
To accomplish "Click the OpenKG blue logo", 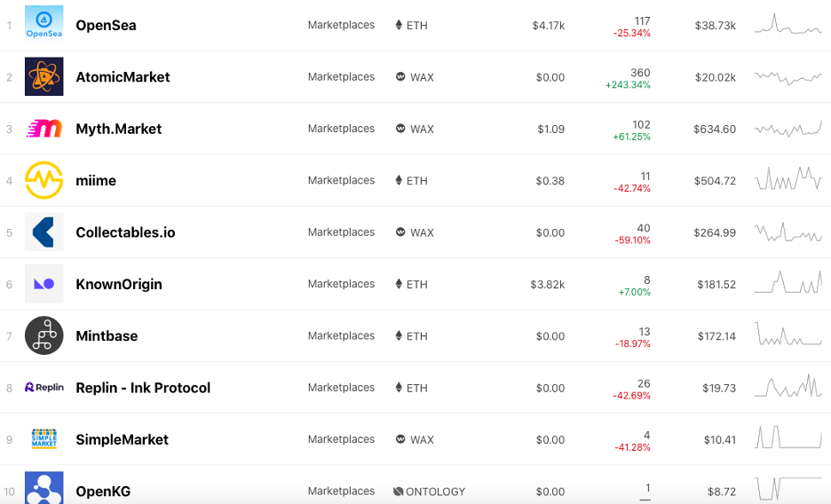I will click(x=44, y=488).
